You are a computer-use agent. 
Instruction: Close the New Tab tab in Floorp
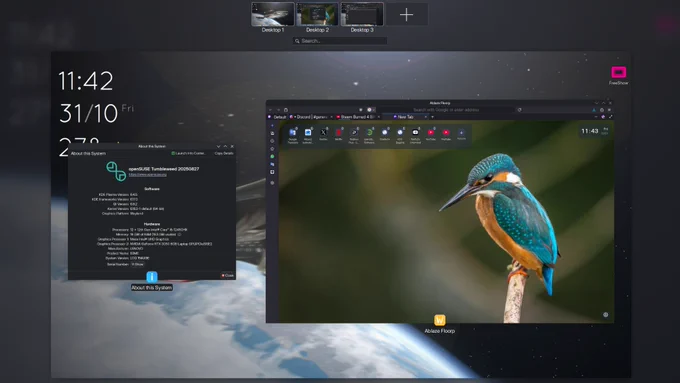(x=425, y=117)
